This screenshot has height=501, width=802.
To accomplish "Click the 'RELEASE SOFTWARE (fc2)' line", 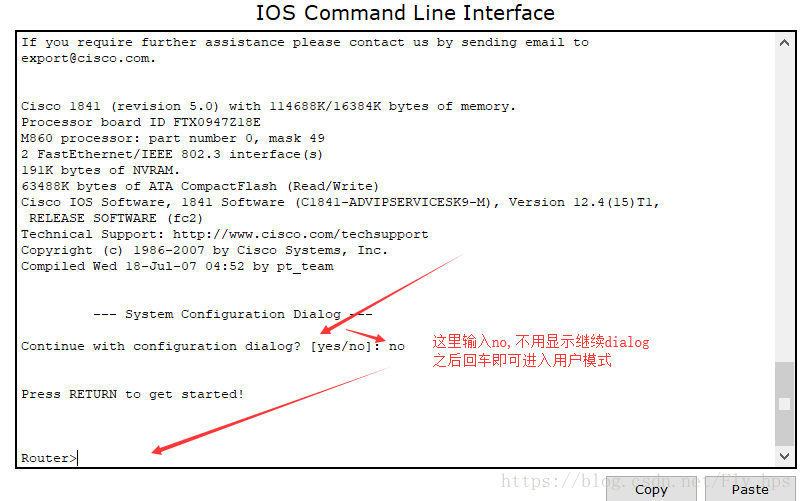I will (x=116, y=218).
